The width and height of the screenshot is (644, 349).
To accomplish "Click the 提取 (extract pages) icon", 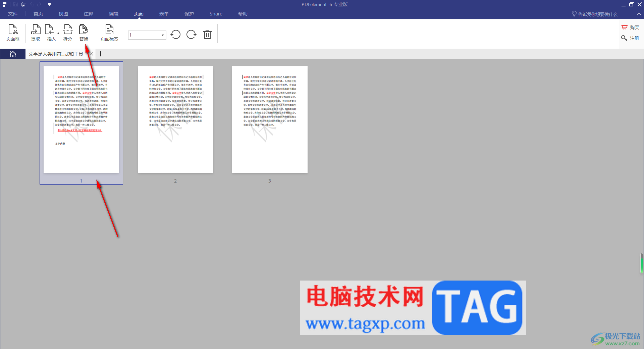I will [x=36, y=33].
